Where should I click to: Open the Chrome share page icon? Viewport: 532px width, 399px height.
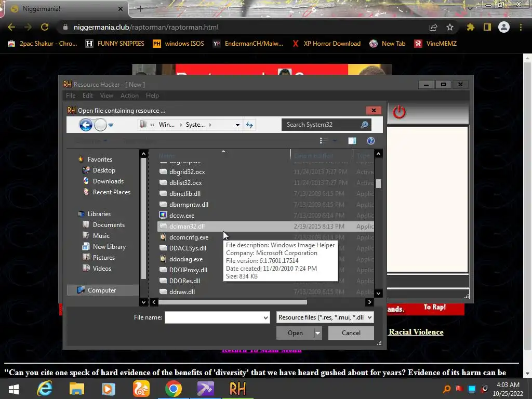point(433,27)
